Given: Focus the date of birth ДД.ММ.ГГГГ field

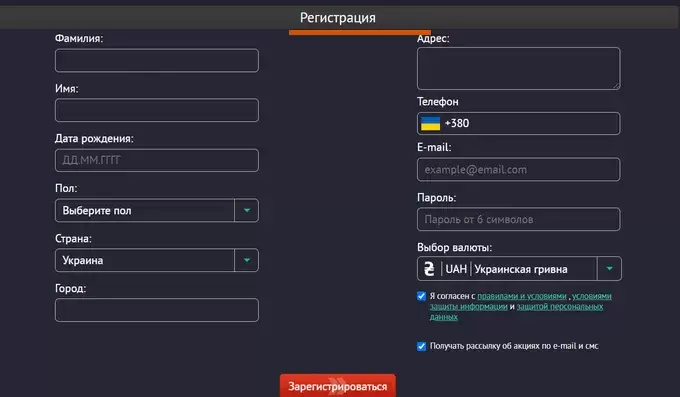Looking at the screenshot, I should (x=157, y=161).
